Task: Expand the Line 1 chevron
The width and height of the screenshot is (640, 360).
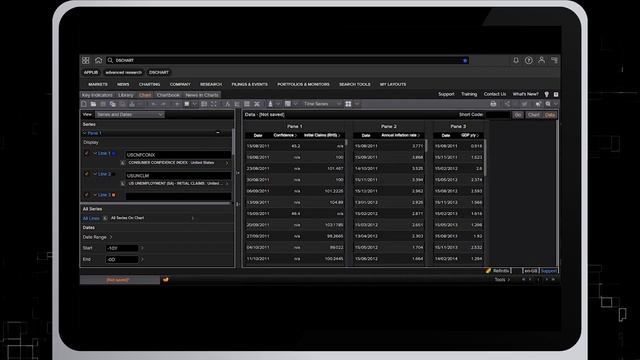Action: pos(95,153)
